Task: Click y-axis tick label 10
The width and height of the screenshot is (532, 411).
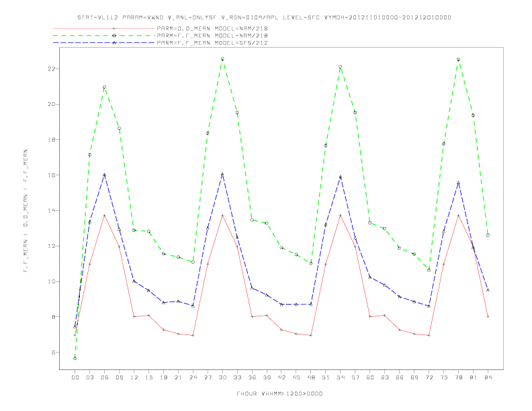Action: pyautogui.click(x=52, y=281)
